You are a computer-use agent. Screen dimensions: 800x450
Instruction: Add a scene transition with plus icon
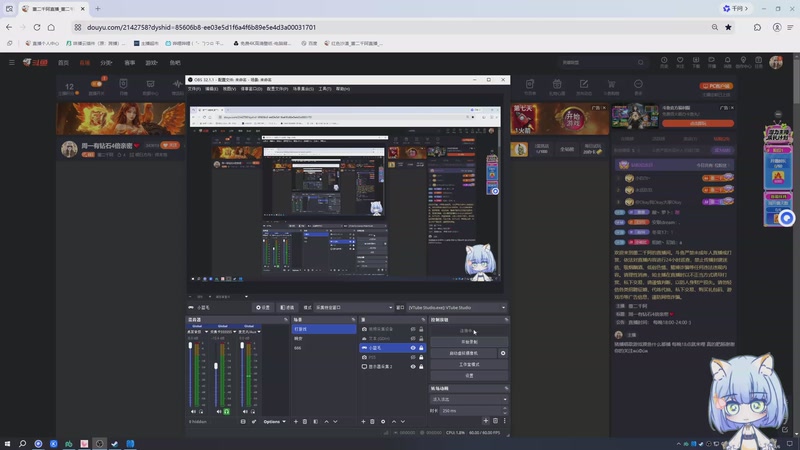coord(486,421)
